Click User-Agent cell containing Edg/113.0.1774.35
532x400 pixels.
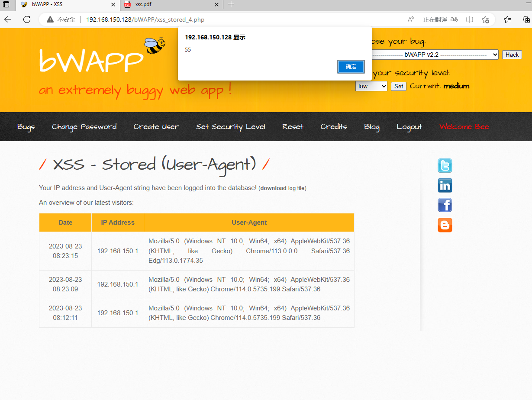[x=249, y=251]
